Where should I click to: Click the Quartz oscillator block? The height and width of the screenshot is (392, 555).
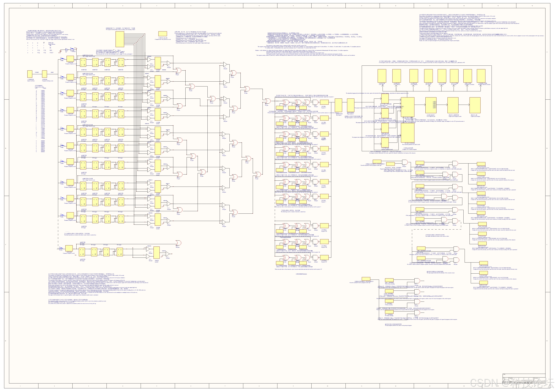[30, 74]
